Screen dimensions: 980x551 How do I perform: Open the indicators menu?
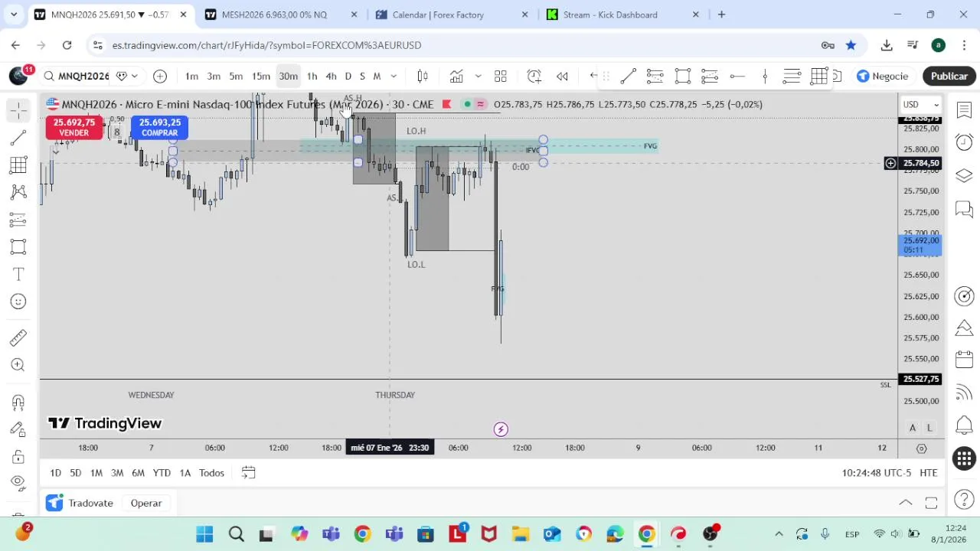click(x=456, y=76)
